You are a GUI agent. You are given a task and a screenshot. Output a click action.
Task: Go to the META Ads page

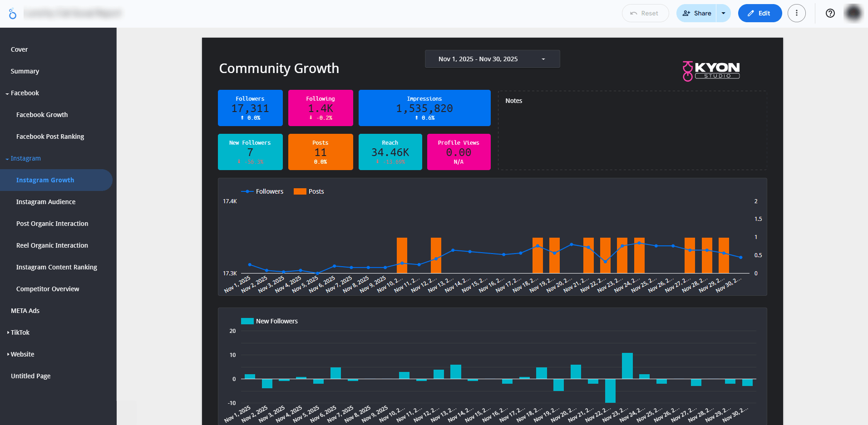pyautogui.click(x=25, y=311)
